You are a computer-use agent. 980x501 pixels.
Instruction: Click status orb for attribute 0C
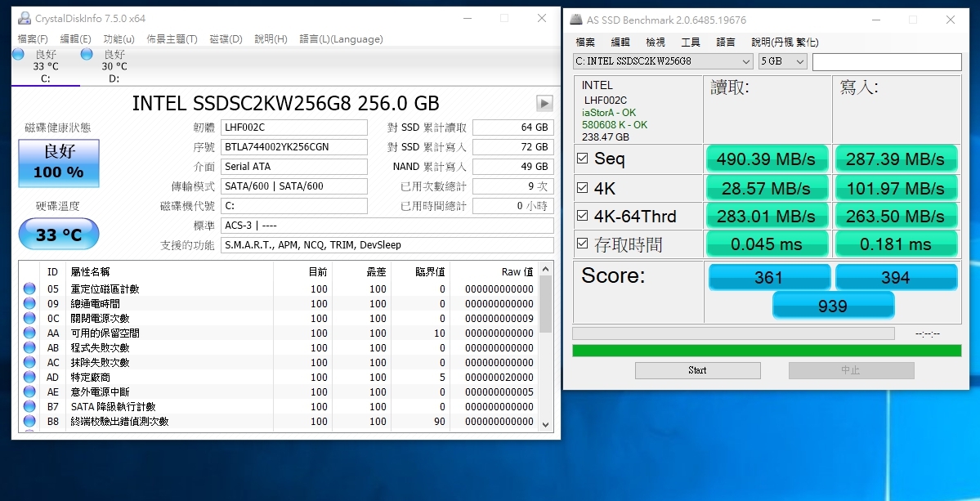coord(29,318)
